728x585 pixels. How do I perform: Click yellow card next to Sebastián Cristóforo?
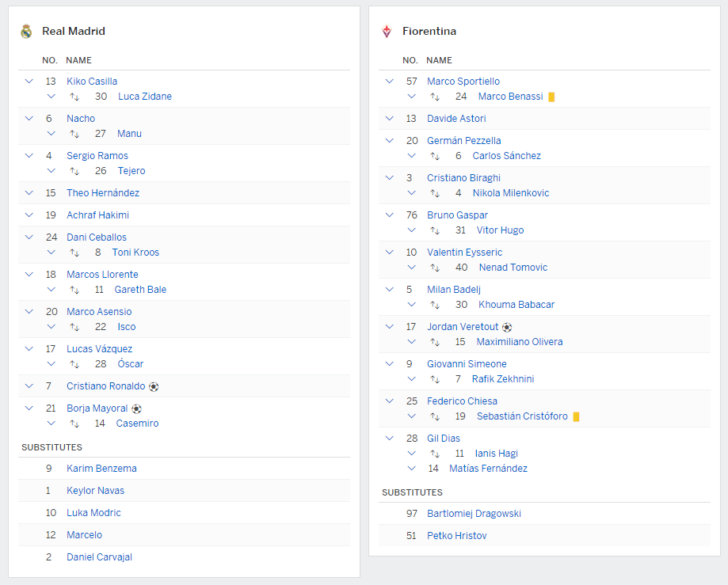point(576,416)
